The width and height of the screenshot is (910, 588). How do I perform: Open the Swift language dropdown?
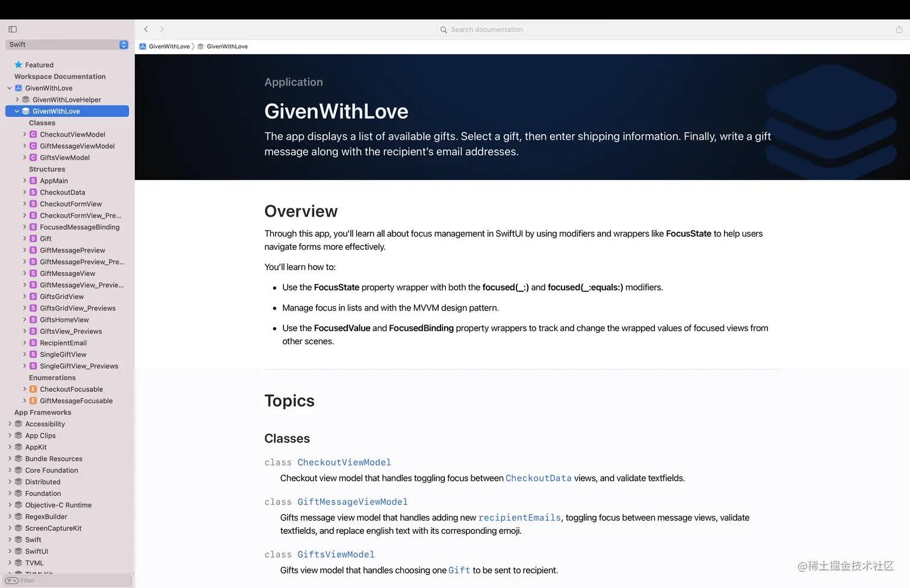67,45
